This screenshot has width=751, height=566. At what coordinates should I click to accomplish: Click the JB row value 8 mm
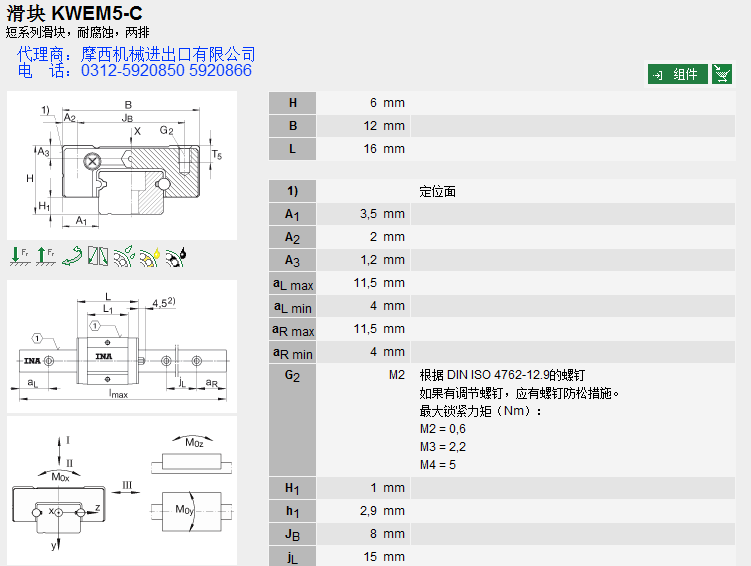[x=382, y=534]
